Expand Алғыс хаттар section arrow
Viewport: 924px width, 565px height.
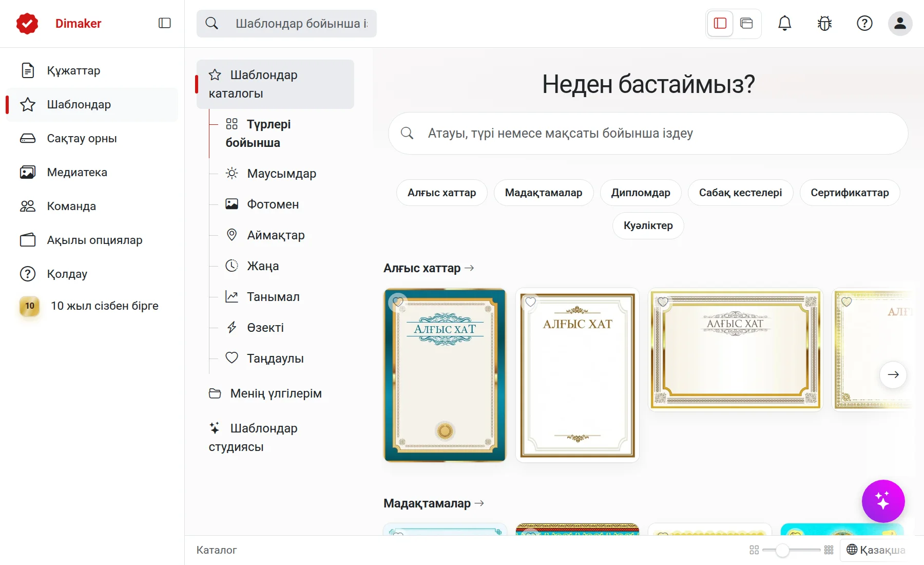point(469,268)
